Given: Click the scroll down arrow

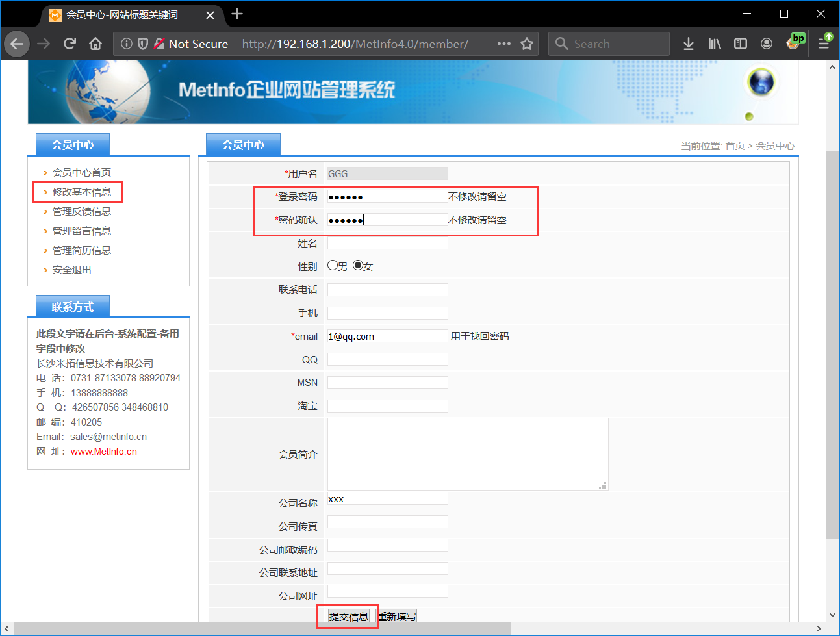Looking at the screenshot, I should point(832,615).
